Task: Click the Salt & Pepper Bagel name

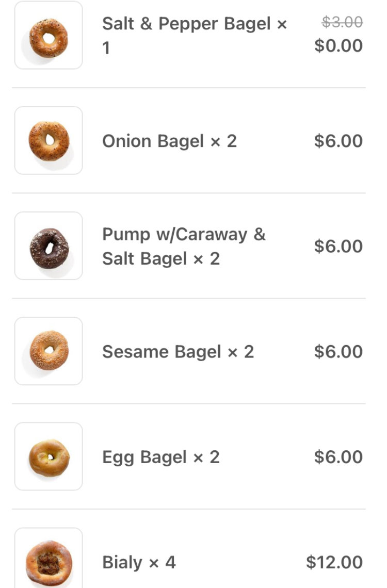Action: point(193,24)
